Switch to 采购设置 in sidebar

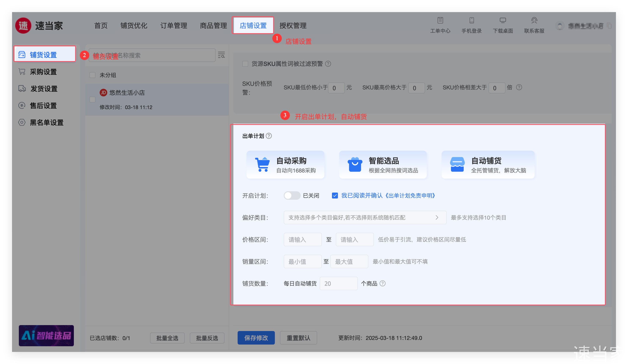coord(43,72)
